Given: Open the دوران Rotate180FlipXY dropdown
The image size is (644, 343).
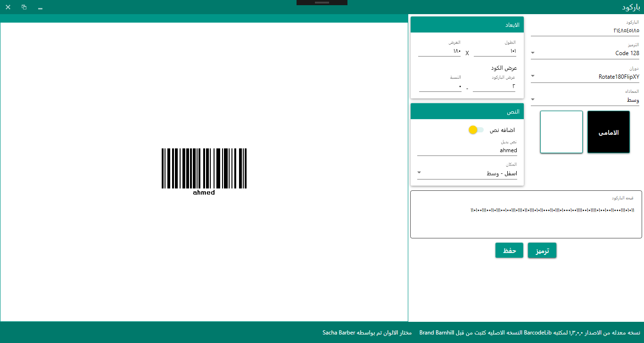Looking at the screenshot, I should pos(585,76).
